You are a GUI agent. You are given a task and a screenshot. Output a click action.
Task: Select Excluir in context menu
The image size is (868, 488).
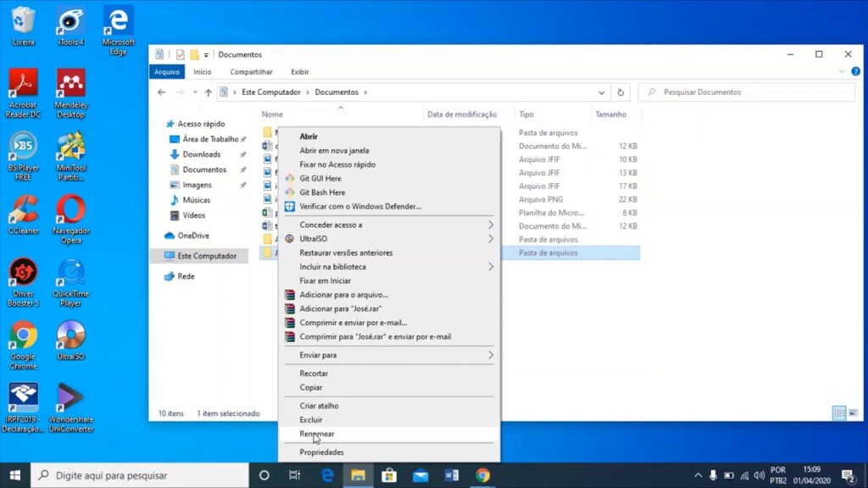coord(389,419)
